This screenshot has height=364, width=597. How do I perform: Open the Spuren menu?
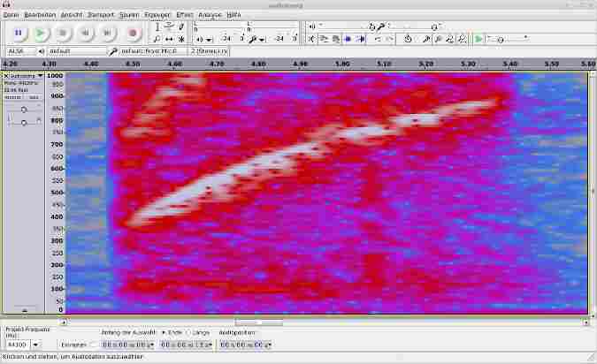point(129,15)
